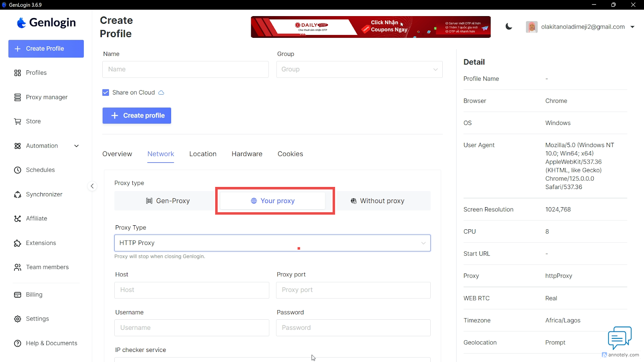Open the HTTP Proxy type dropdown
644x362 pixels.
coord(272,243)
